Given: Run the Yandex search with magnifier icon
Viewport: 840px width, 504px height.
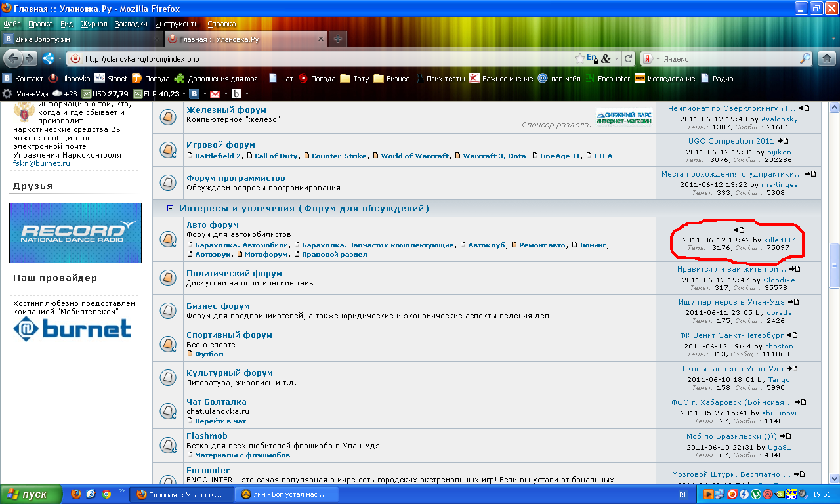Looking at the screenshot, I should pyautogui.click(x=805, y=58).
